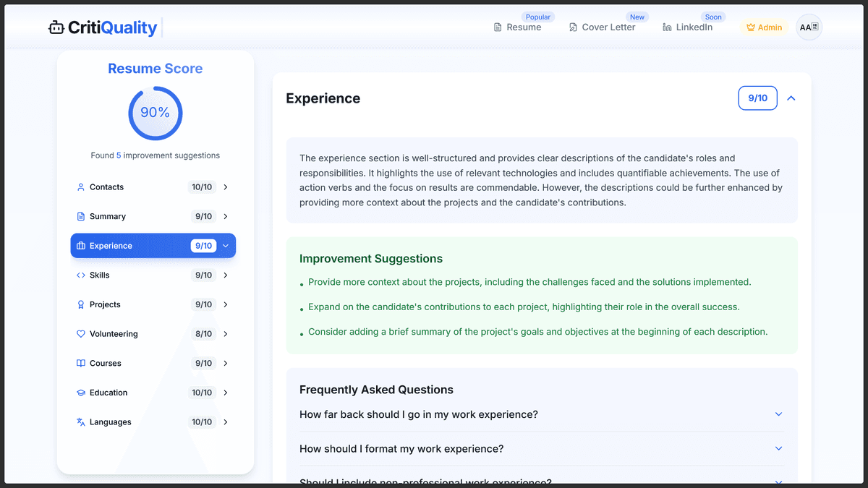Open the LinkedIn nav item
868x488 pixels.
click(x=688, y=27)
